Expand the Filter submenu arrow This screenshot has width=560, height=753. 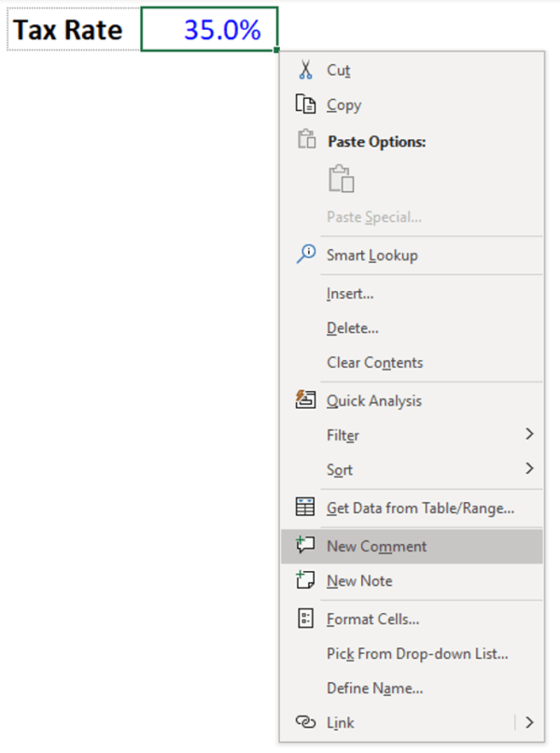pos(529,435)
